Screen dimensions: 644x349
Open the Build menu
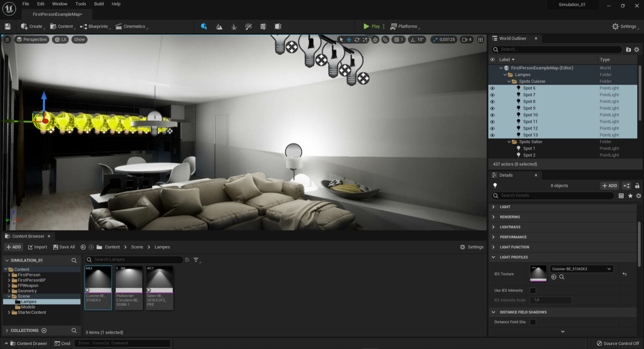[99, 4]
